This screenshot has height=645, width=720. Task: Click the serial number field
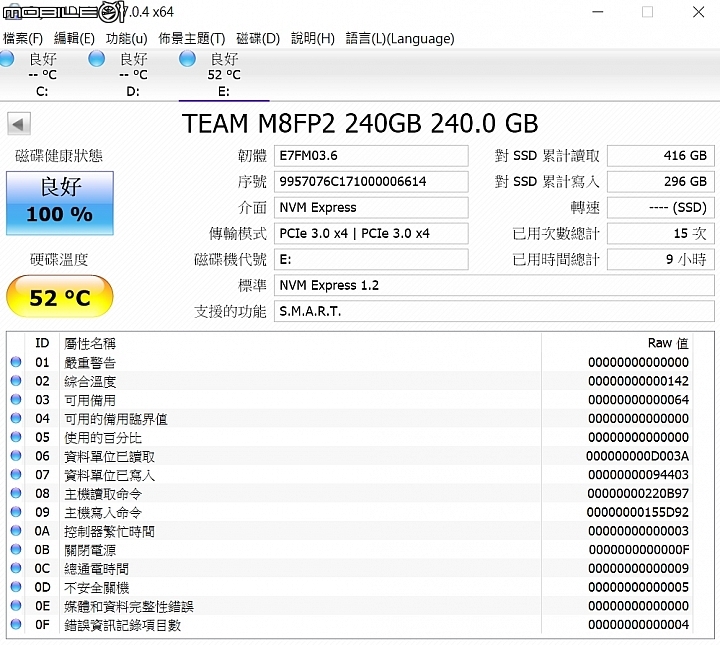(371, 182)
